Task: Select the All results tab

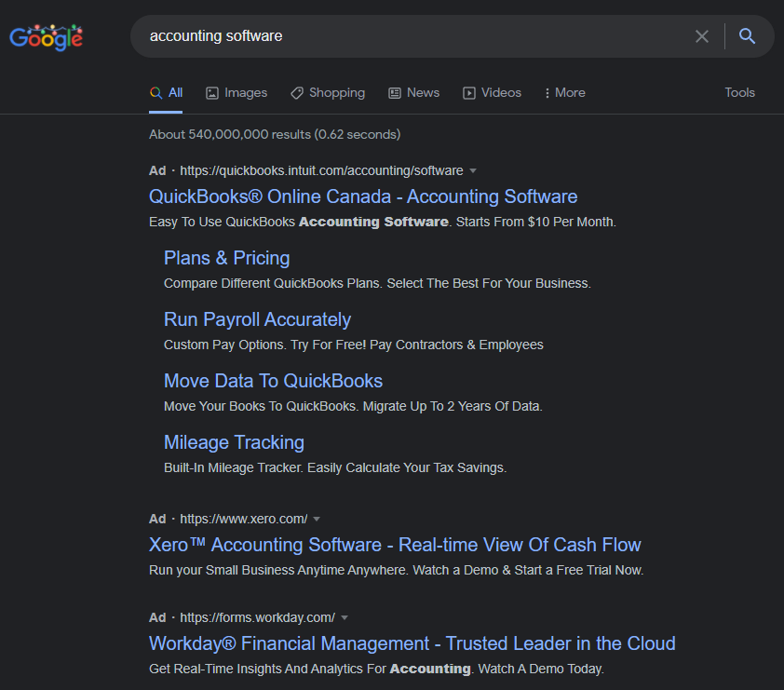Action: [x=166, y=92]
